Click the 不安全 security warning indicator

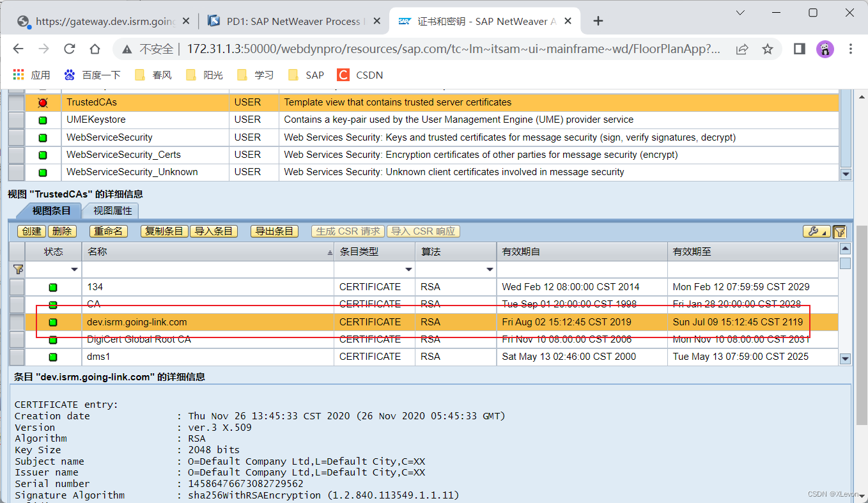[x=148, y=49]
